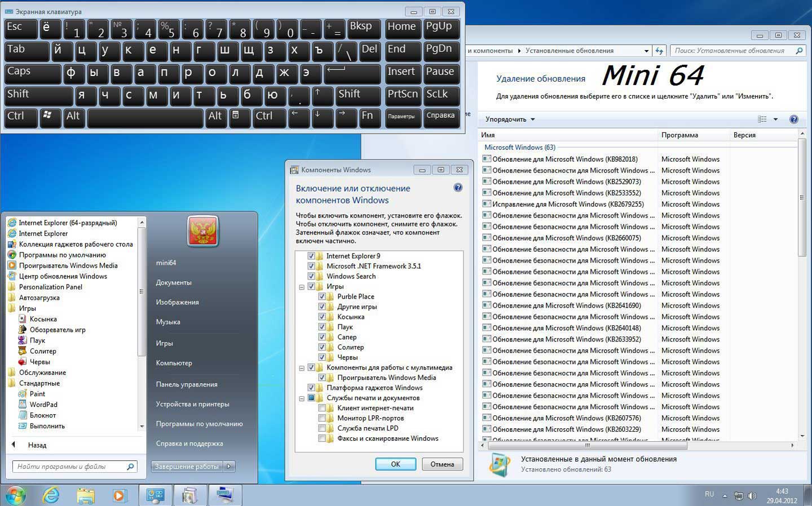Open Панель управления from the Start menu

(x=187, y=384)
